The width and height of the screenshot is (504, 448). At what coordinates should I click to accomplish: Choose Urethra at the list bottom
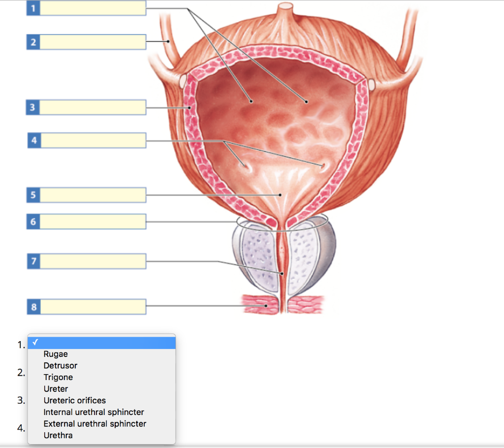[x=58, y=435]
